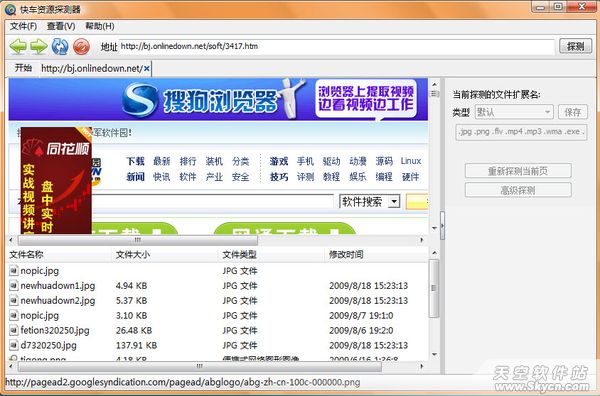This screenshot has height=396, width=600.
Task: Click the 137.91 KB size cell
Action: click(136, 345)
